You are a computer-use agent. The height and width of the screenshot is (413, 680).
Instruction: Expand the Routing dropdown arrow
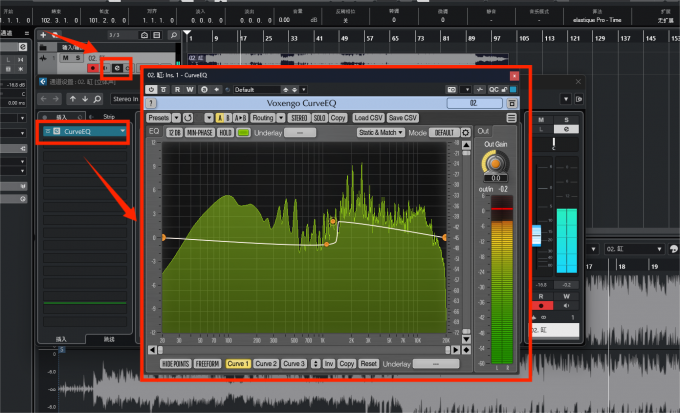pyautogui.click(x=281, y=118)
